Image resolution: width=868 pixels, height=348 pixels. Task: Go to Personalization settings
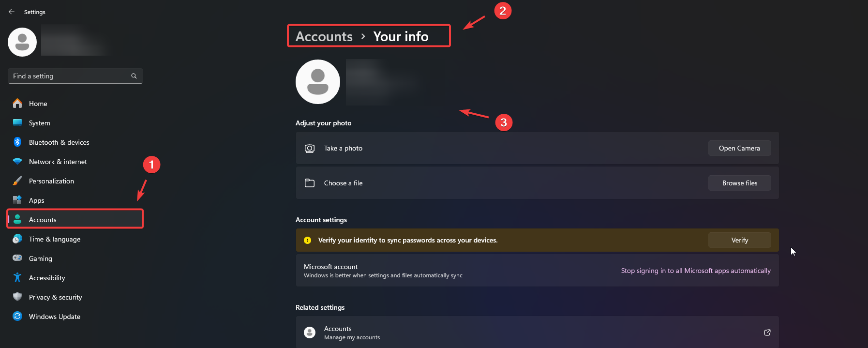(51, 181)
